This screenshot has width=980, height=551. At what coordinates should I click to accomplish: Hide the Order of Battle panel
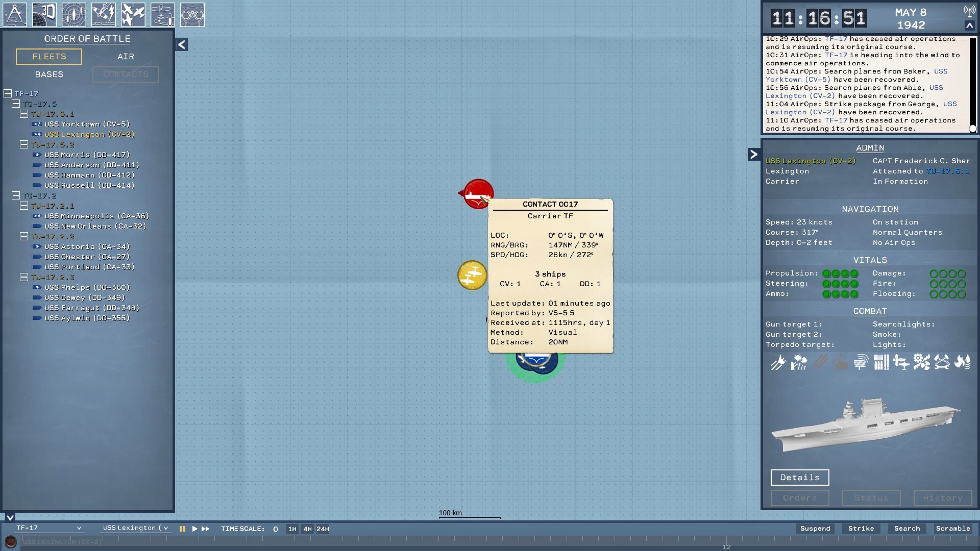(182, 44)
